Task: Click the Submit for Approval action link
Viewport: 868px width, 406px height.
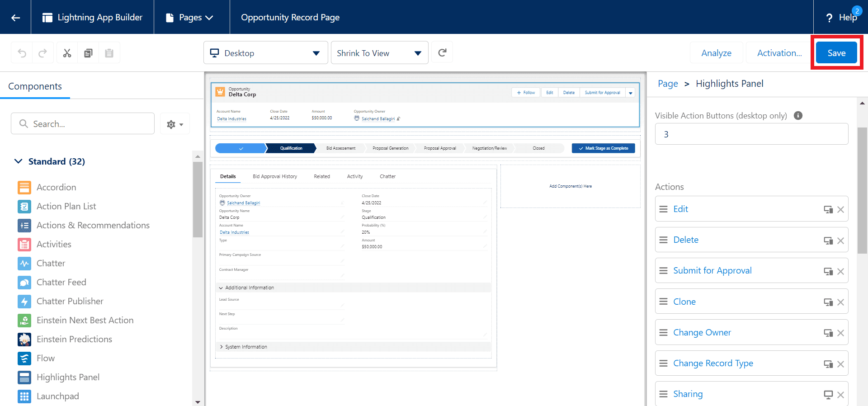Action: [x=712, y=270]
